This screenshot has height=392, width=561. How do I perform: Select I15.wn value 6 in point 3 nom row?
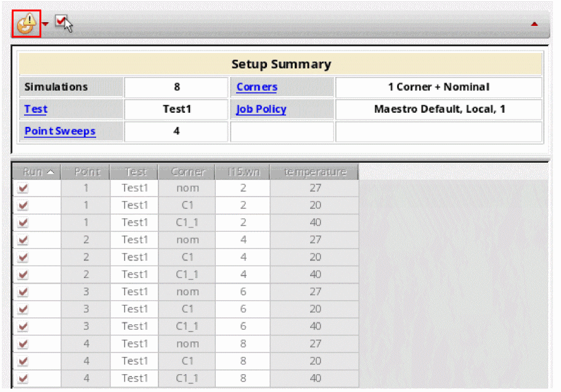pos(243,292)
